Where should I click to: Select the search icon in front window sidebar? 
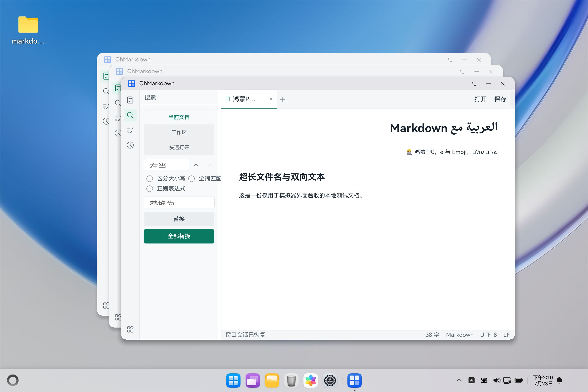click(x=130, y=115)
